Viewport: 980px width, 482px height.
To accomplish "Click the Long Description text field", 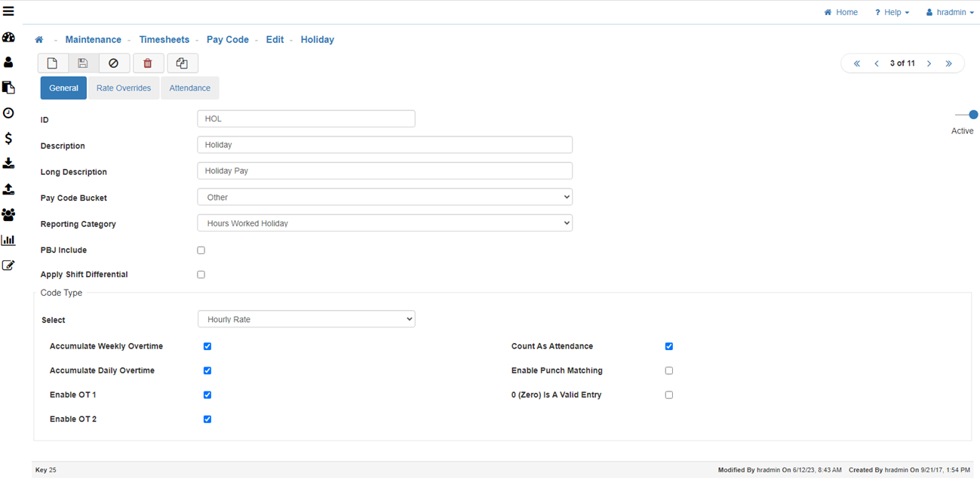I will [384, 170].
